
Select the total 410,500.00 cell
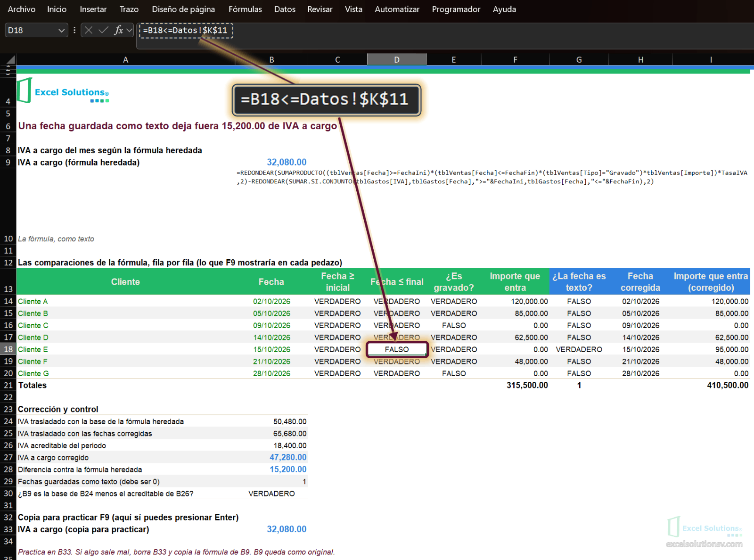711,385
